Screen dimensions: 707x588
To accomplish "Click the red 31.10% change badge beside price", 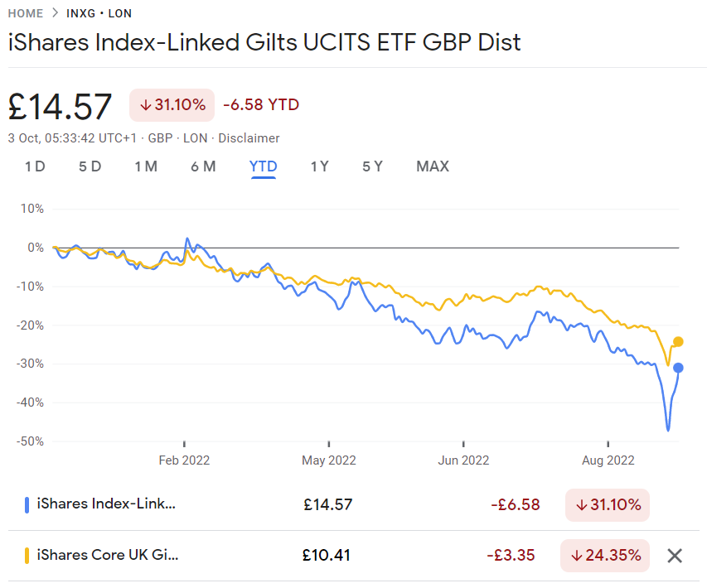I will [x=172, y=105].
